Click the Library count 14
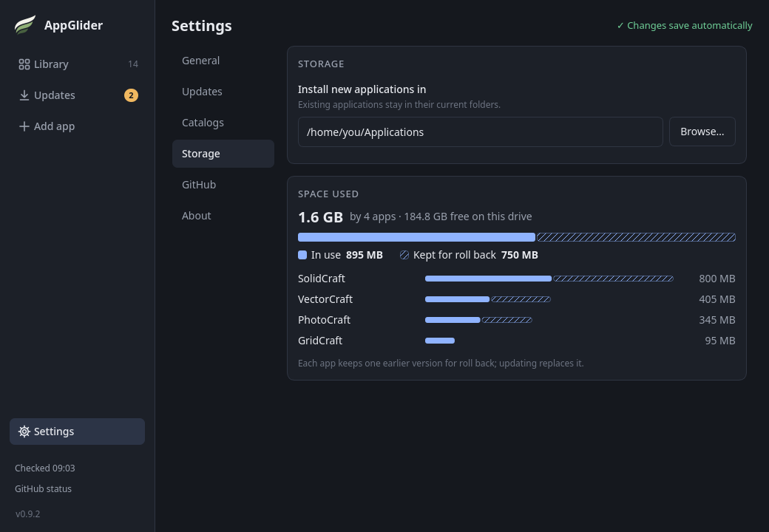769x532 pixels. click(x=133, y=64)
